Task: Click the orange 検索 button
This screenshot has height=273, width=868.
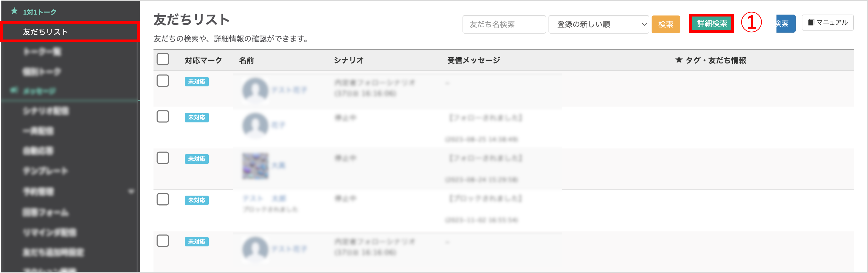Action: click(x=665, y=24)
